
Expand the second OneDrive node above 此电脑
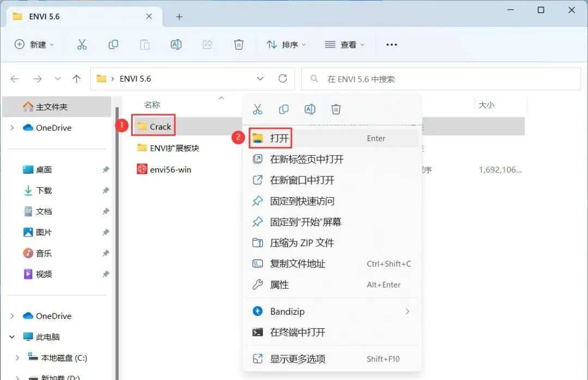[12, 316]
